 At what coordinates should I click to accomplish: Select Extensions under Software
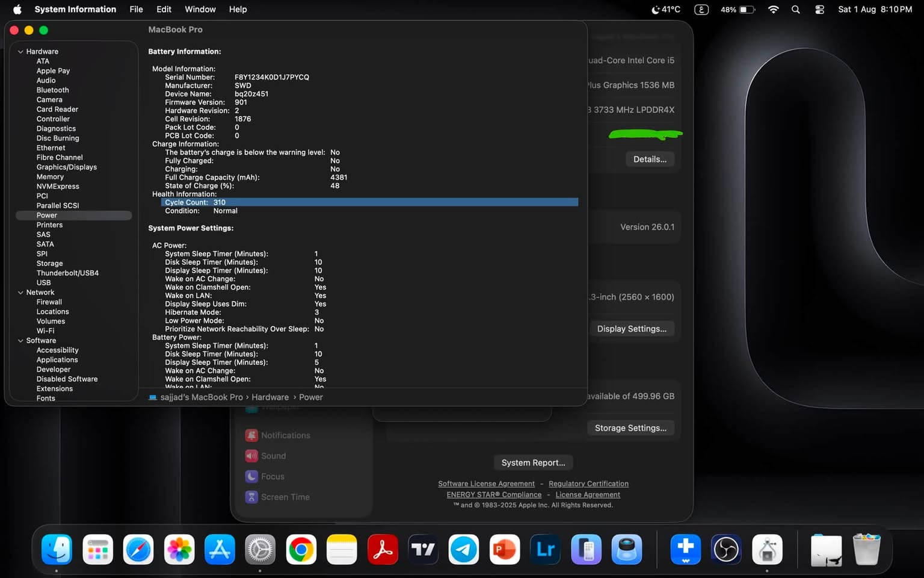[55, 389]
